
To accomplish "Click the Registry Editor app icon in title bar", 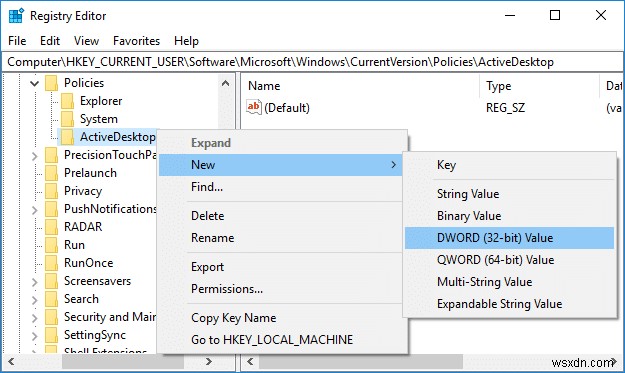I will [16, 16].
